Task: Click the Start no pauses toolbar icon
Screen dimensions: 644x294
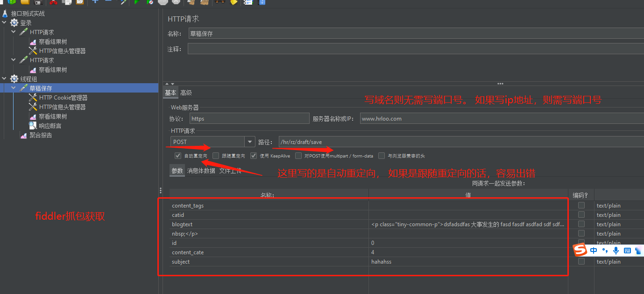Action: [150, 2]
